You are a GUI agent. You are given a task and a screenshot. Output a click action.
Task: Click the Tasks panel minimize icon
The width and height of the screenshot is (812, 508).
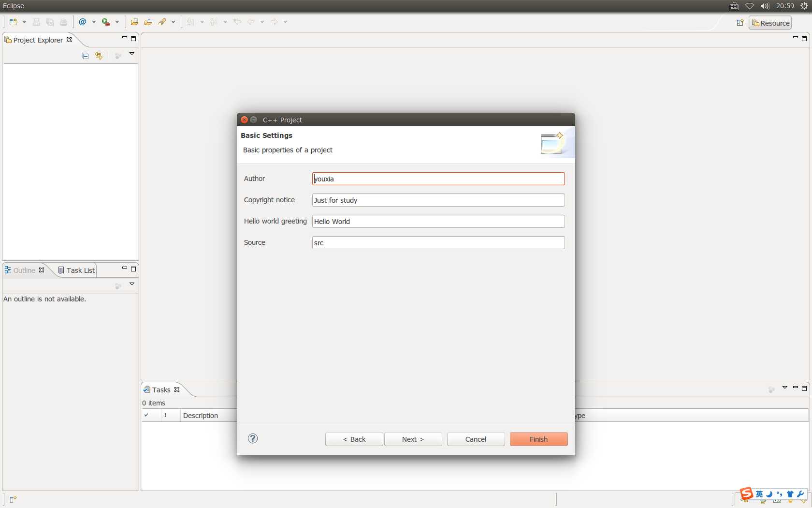(x=795, y=388)
